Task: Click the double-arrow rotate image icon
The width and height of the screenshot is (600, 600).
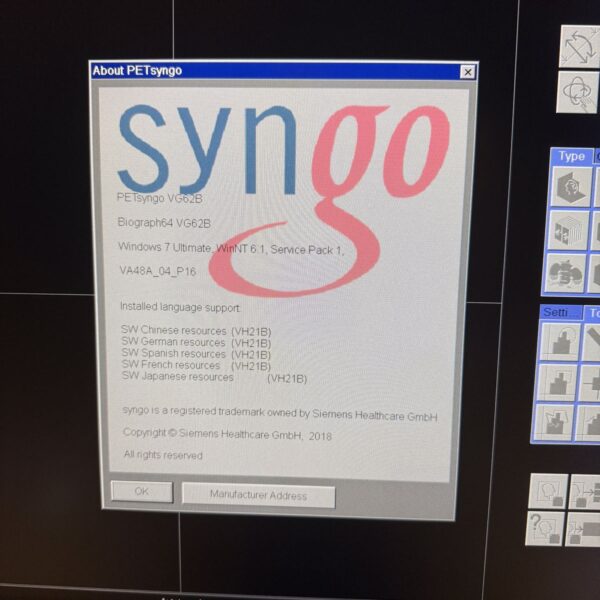Action: point(580,46)
